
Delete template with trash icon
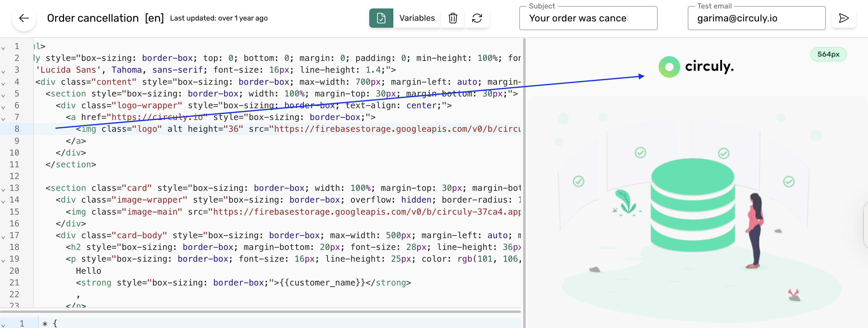click(x=453, y=18)
